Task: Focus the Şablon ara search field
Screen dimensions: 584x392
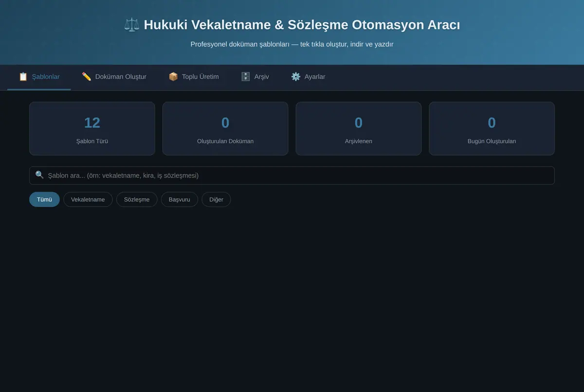Action: coord(292,176)
